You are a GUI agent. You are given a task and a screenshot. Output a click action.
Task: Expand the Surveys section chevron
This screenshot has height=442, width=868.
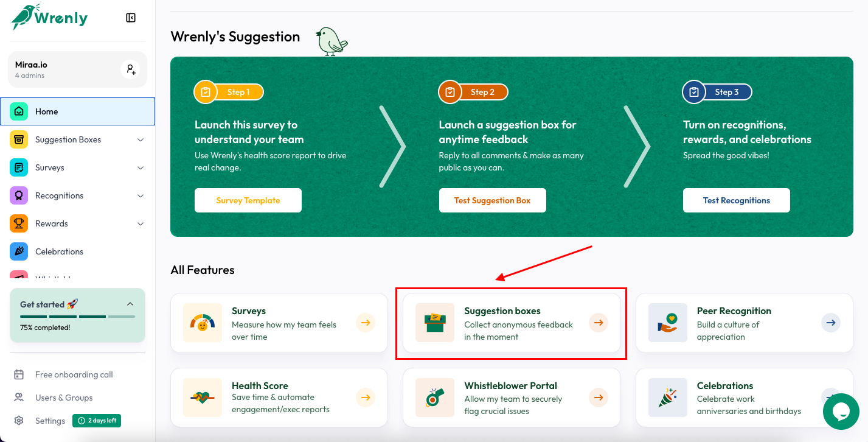coord(141,167)
